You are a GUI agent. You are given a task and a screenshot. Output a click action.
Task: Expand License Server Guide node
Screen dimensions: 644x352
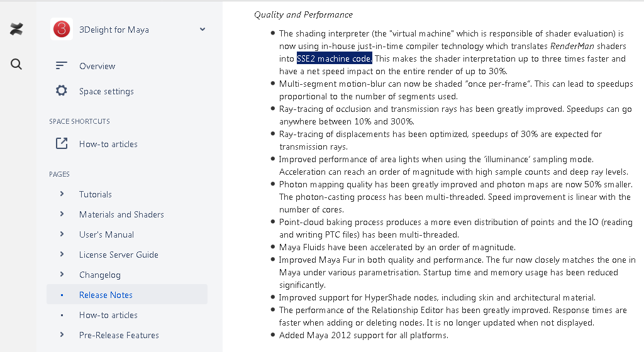(x=62, y=255)
